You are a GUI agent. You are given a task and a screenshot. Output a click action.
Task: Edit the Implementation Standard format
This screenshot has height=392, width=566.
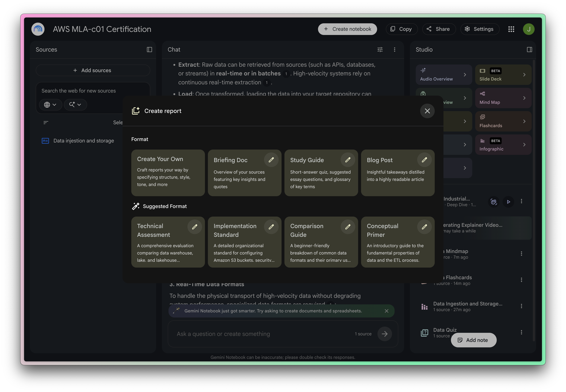(271, 227)
